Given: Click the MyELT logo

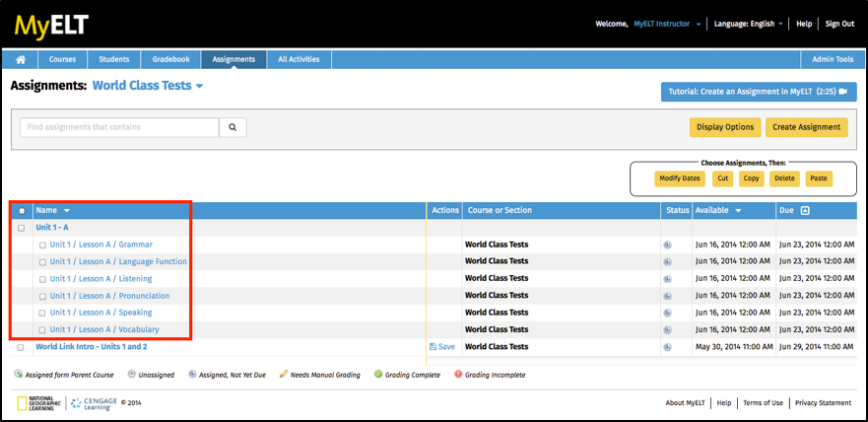Looking at the screenshot, I should pyautogui.click(x=44, y=24).
